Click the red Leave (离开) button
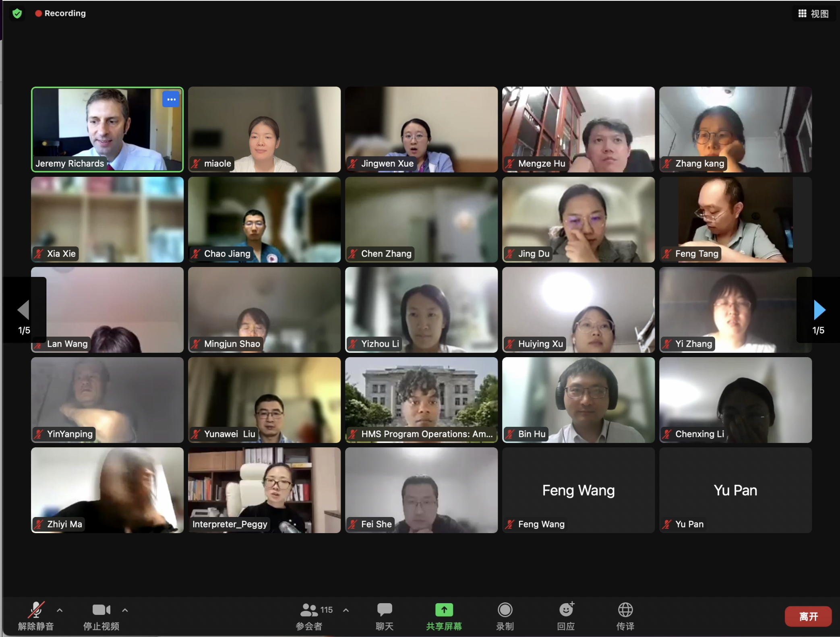The height and width of the screenshot is (637, 840). click(x=808, y=616)
